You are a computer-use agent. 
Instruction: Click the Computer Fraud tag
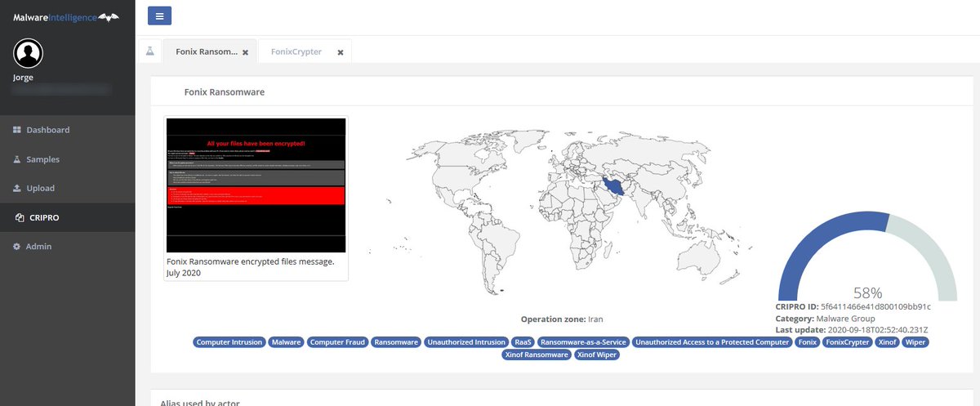(x=337, y=342)
